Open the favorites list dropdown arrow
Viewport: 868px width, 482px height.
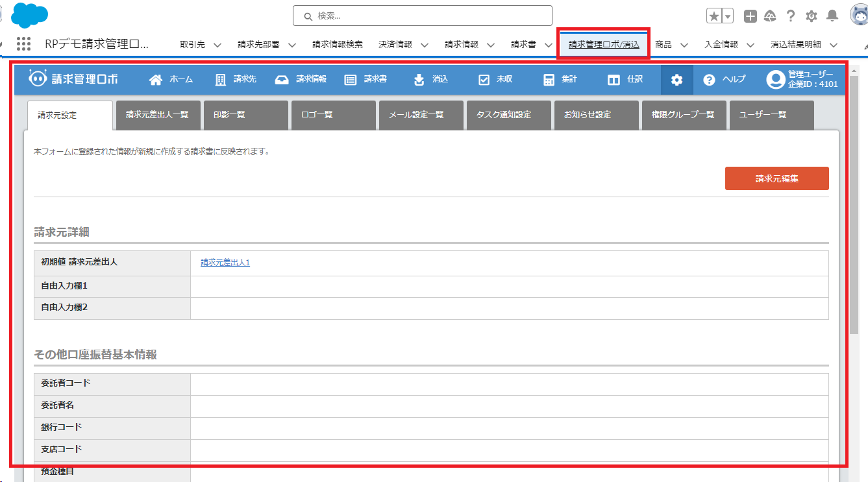[728, 16]
